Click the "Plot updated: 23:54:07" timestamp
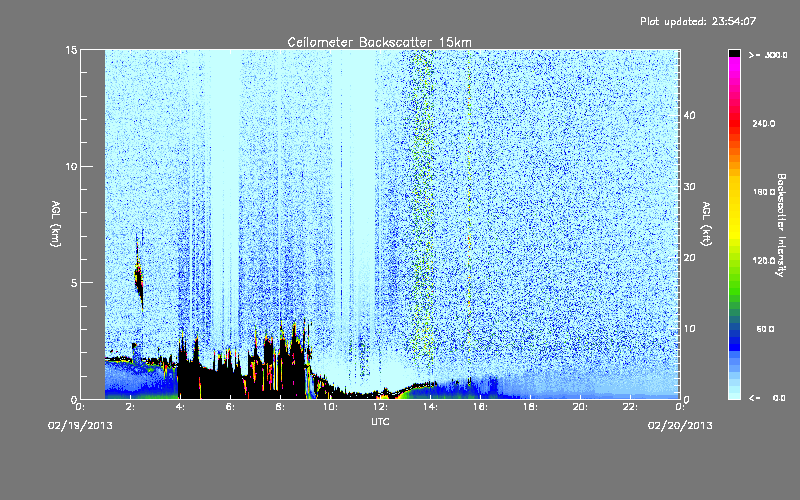Viewport: 800px width, 500px height. click(x=698, y=21)
